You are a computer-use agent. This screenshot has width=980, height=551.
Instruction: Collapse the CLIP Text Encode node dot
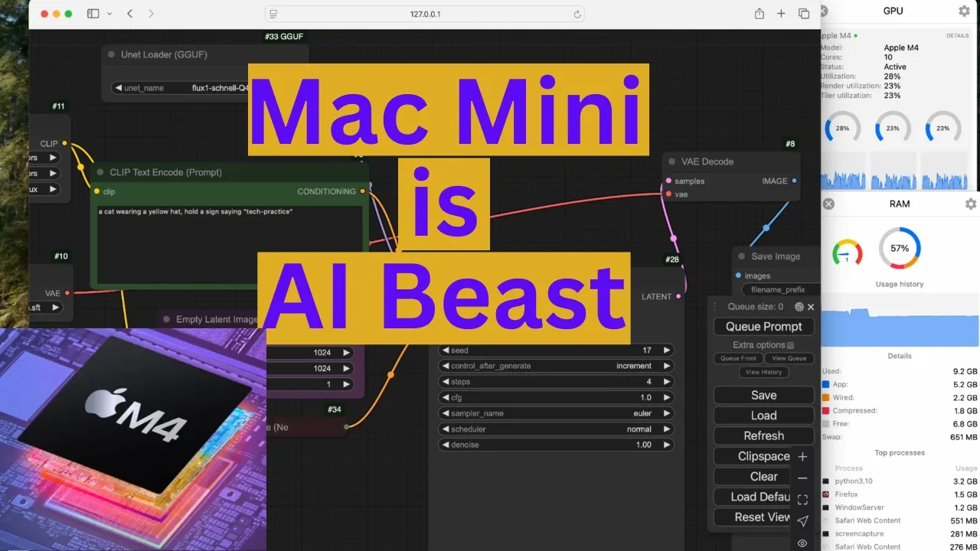(x=101, y=172)
